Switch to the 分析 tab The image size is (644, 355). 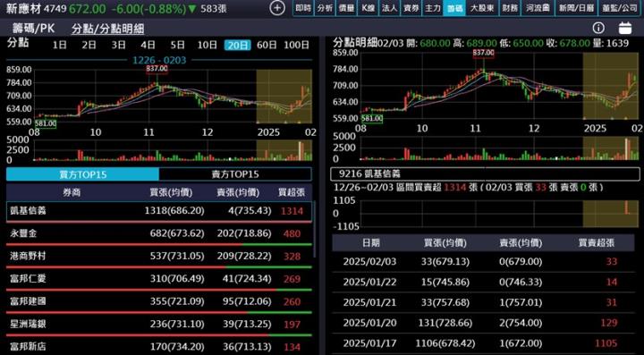pos(325,8)
